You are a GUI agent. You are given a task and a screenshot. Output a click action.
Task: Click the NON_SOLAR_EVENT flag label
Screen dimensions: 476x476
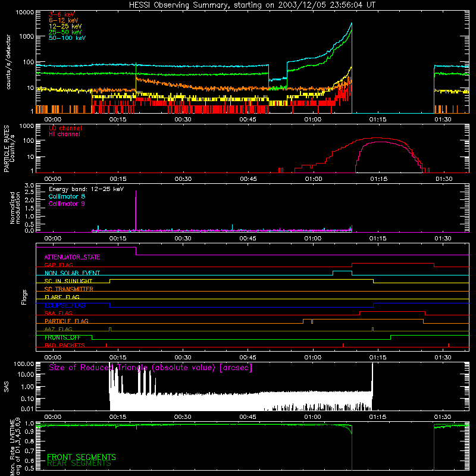(x=72, y=273)
